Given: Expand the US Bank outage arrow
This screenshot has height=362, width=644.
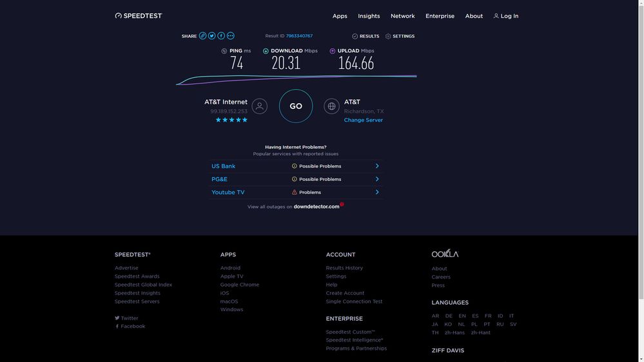Looking at the screenshot, I should click(377, 166).
